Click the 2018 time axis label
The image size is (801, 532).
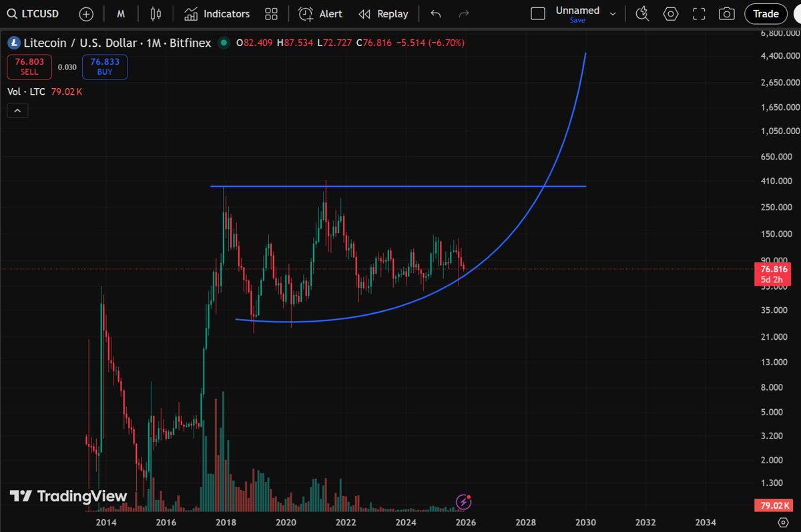tap(226, 521)
